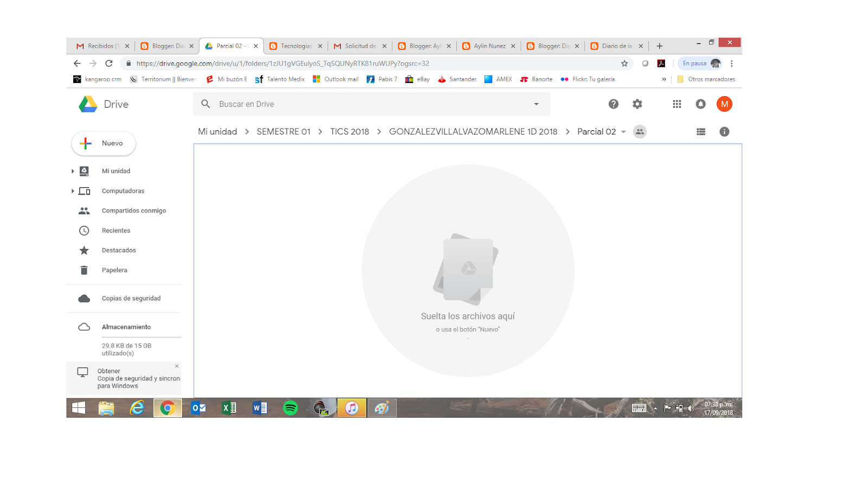
Task: Bookmark this page with the star icon
Action: 624,63
